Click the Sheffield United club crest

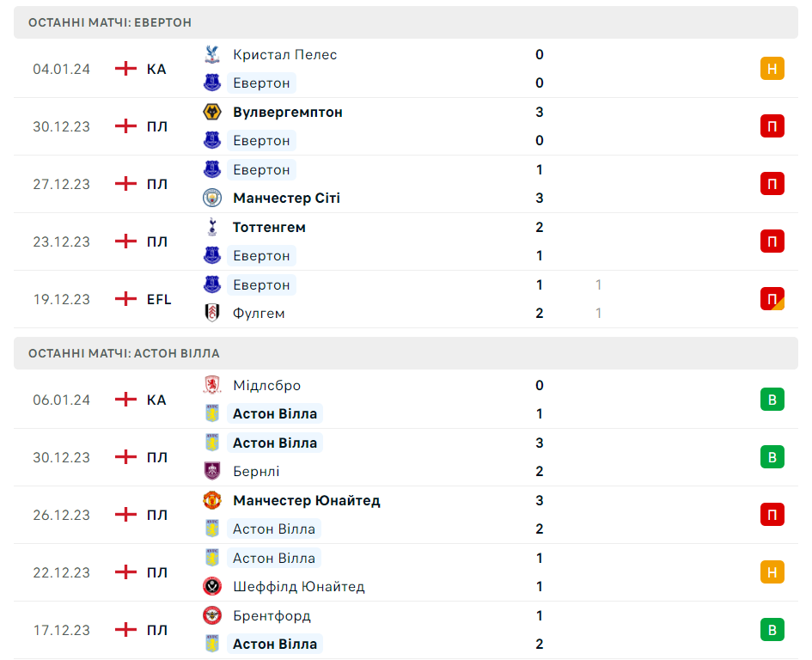point(211,586)
